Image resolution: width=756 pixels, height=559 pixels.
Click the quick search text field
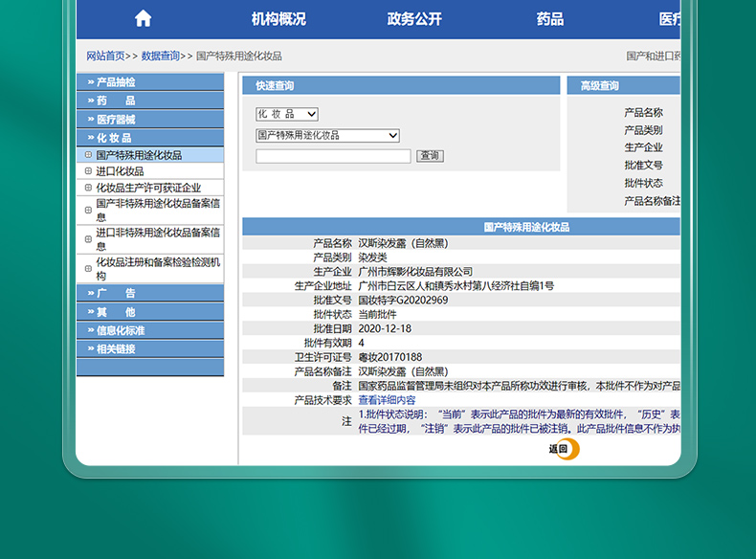click(333, 156)
